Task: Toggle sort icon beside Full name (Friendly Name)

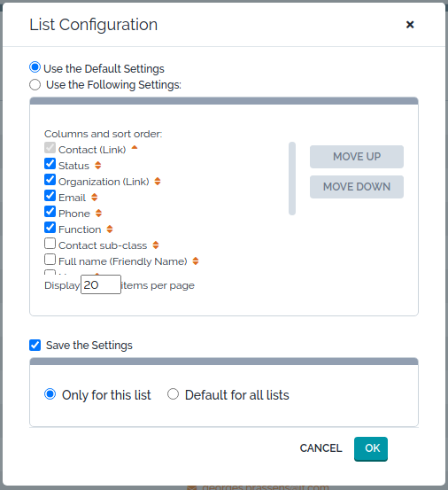Action: click(x=196, y=261)
